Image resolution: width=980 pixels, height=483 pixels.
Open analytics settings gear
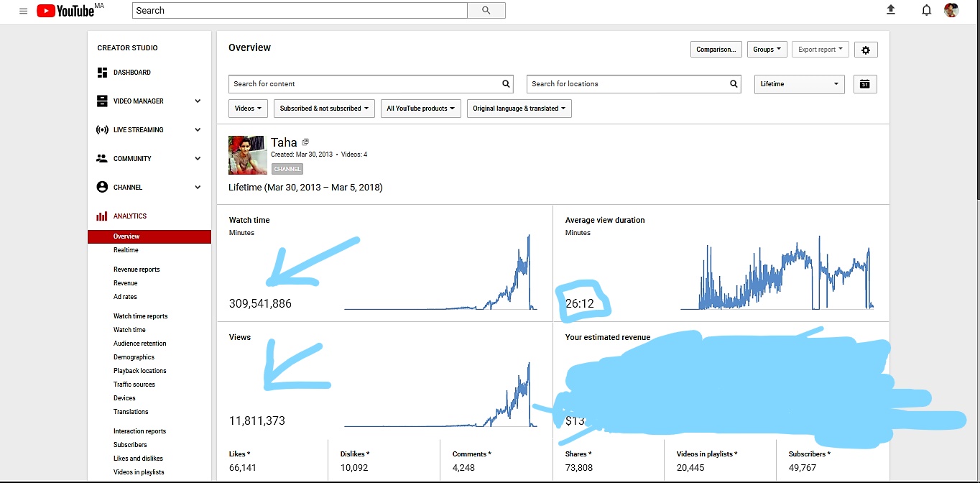[x=866, y=50]
